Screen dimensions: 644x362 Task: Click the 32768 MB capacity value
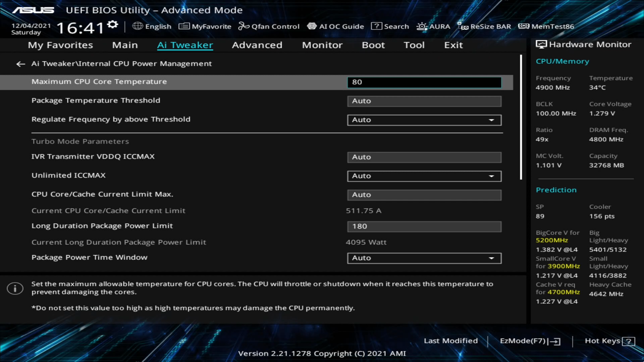coord(606,165)
